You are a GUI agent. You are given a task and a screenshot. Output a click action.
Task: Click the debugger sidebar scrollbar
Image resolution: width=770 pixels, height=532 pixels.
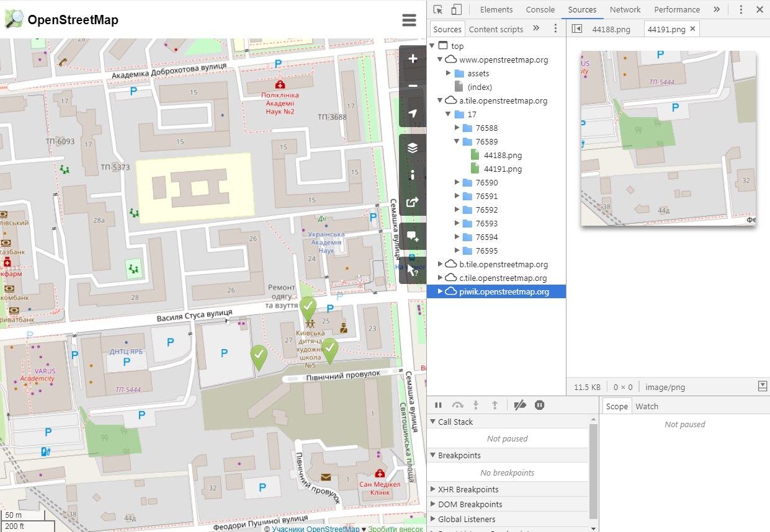pos(594,471)
